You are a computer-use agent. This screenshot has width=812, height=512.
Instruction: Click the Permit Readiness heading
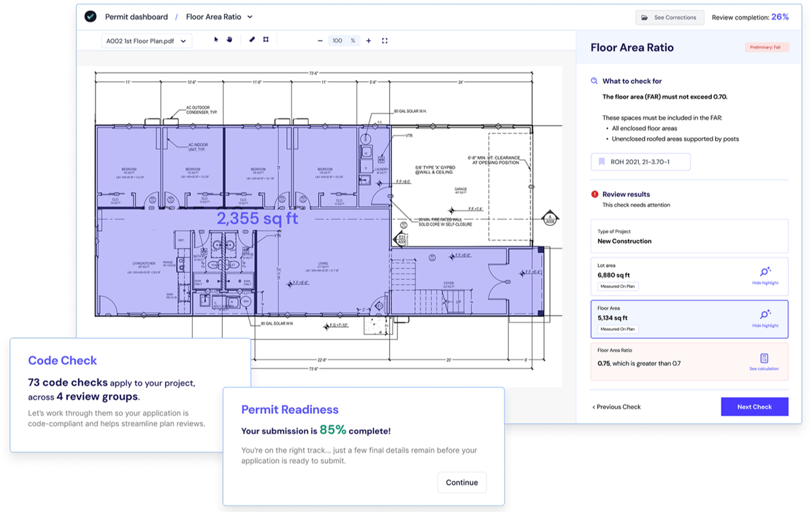(290, 409)
